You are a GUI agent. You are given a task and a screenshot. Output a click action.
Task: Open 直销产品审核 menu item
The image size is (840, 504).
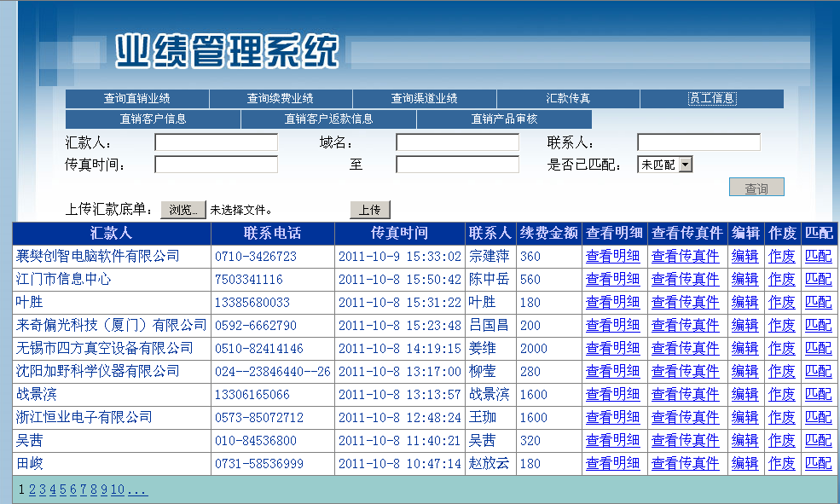click(x=504, y=119)
